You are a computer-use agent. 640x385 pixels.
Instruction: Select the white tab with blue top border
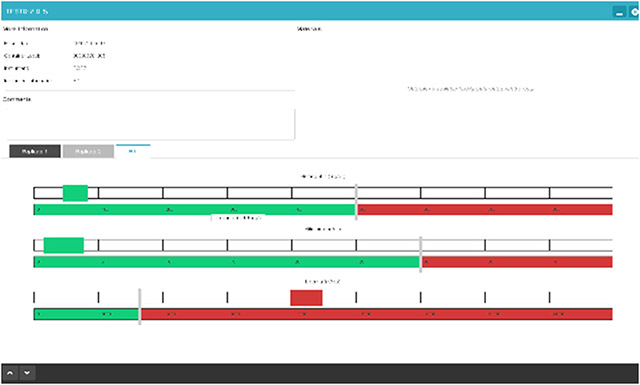(x=133, y=151)
